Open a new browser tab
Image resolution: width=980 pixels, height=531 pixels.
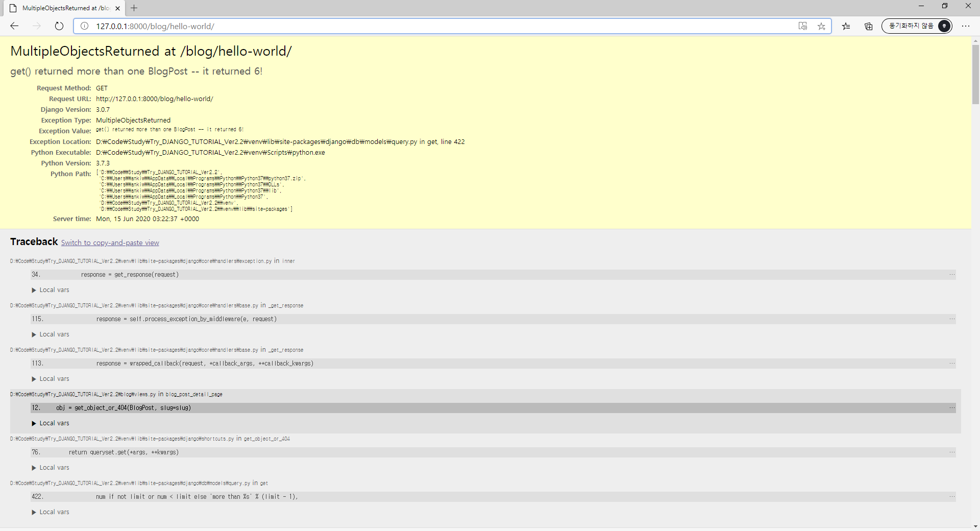tap(134, 8)
